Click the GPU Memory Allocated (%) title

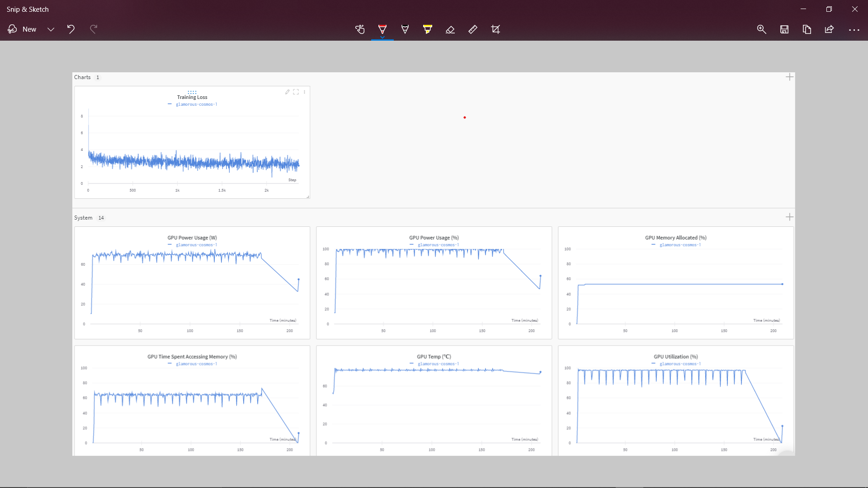(x=676, y=238)
